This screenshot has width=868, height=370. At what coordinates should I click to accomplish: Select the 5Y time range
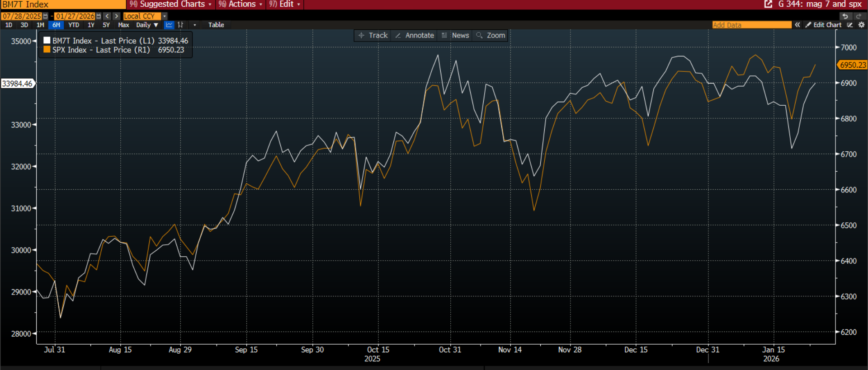(106, 25)
